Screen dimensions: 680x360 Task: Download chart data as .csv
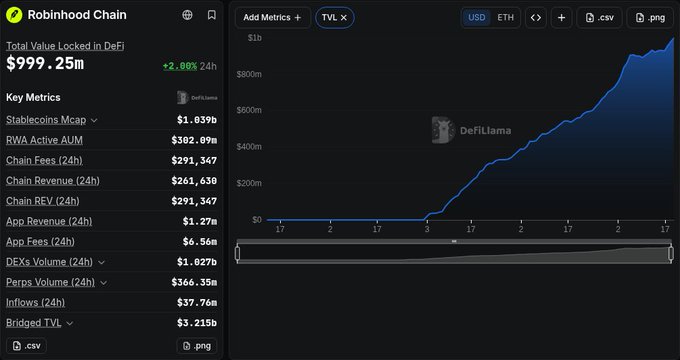[600, 18]
